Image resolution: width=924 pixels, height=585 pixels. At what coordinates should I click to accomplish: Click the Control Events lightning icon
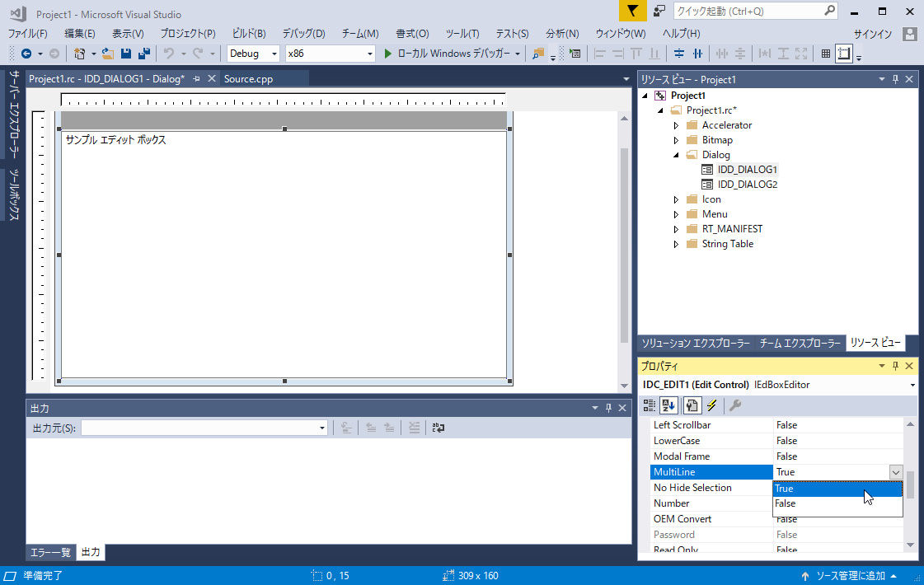pos(712,405)
